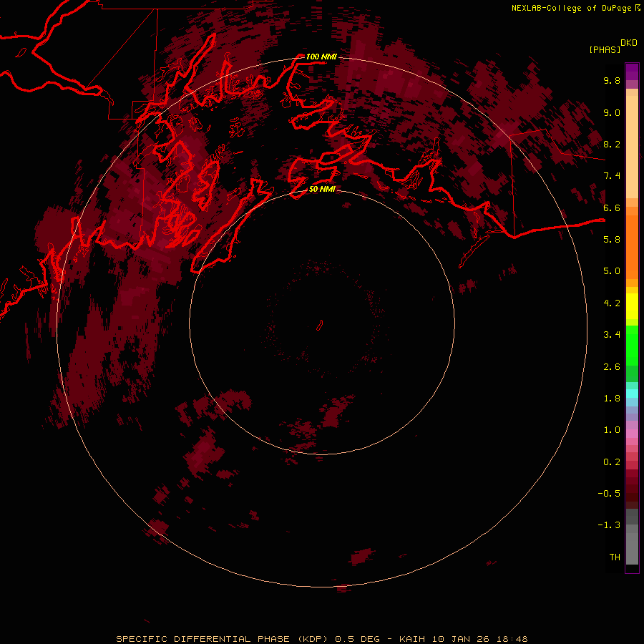
Task: Click the -1.3 scale value
Action: tap(609, 525)
